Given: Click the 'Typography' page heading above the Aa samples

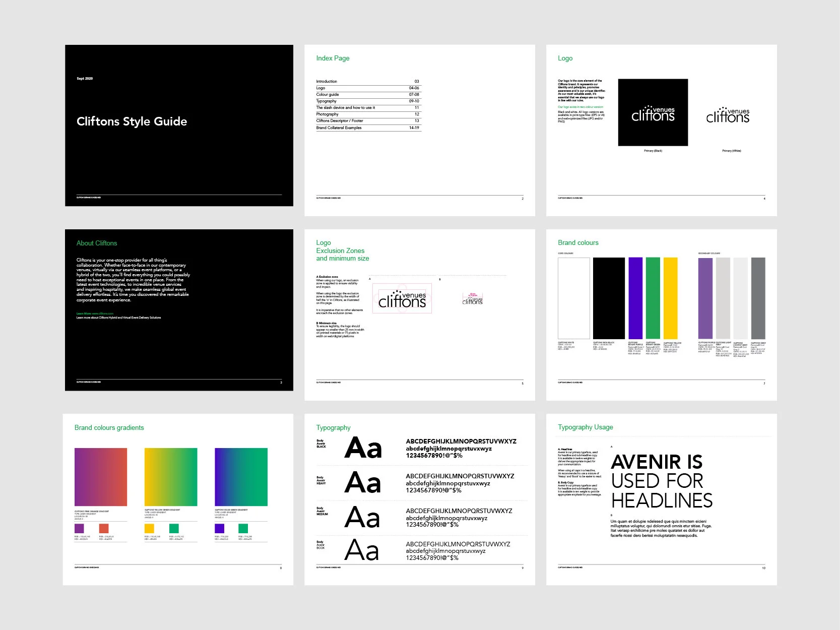Looking at the screenshot, I should click(x=333, y=427).
